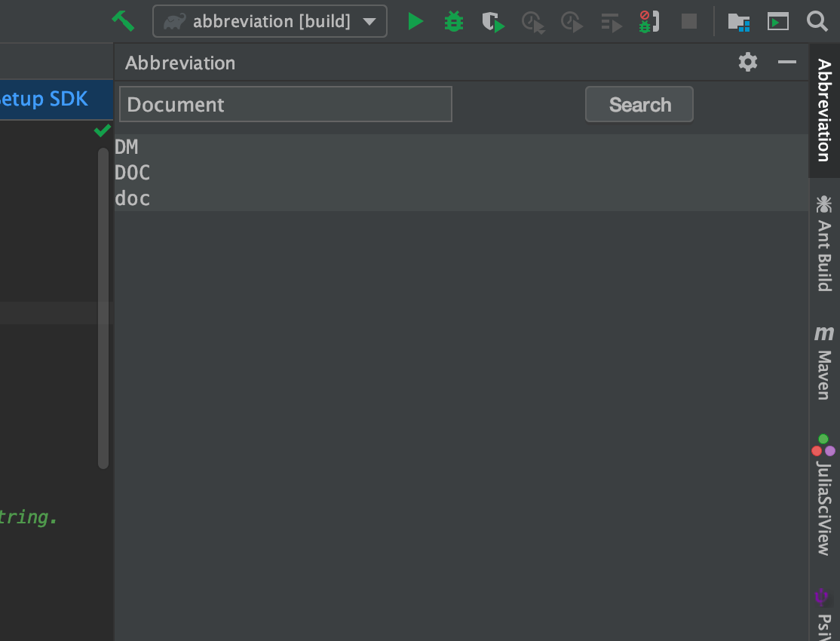840x641 pixels.
Task: Open Attach debugger to process
Action: pos(648,21)
